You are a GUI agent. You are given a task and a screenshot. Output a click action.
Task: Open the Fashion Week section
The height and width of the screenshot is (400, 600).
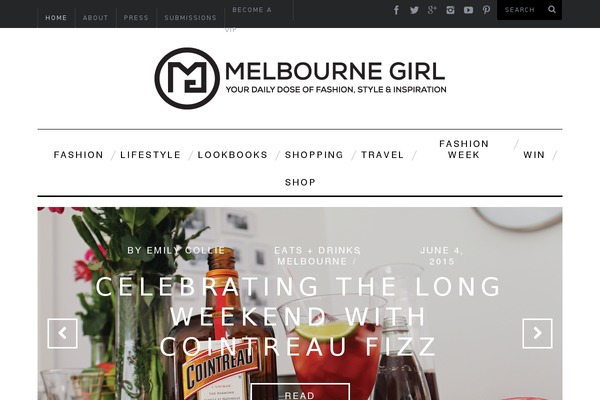[464, 149]
